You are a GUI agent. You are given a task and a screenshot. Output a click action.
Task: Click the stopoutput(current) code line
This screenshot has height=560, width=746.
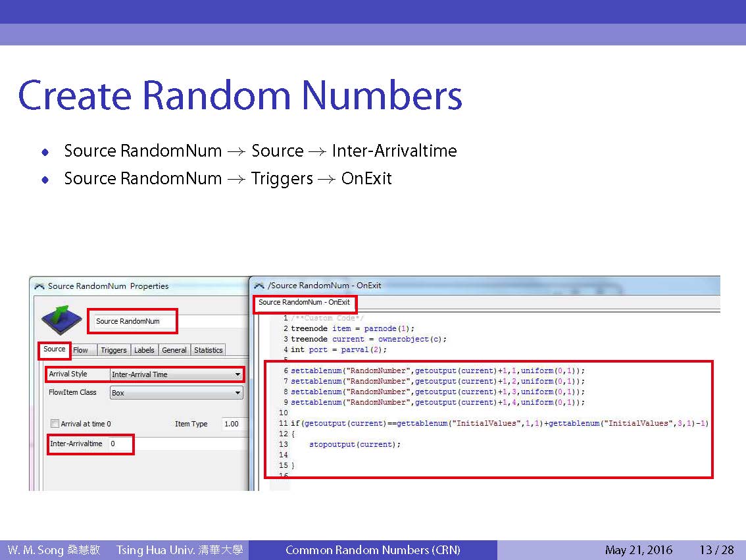click(x=355, y=444)
